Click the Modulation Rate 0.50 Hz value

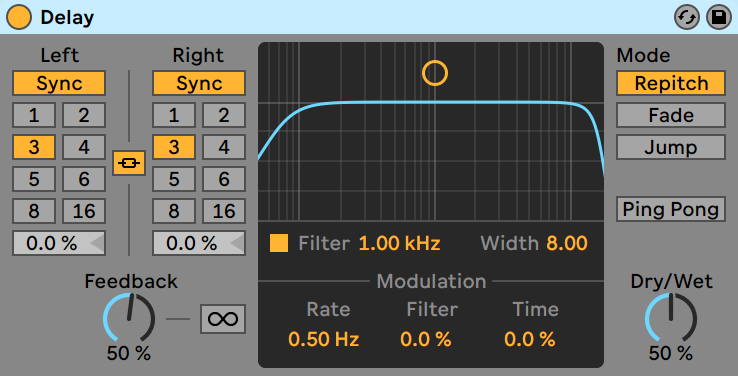[324, 339]
